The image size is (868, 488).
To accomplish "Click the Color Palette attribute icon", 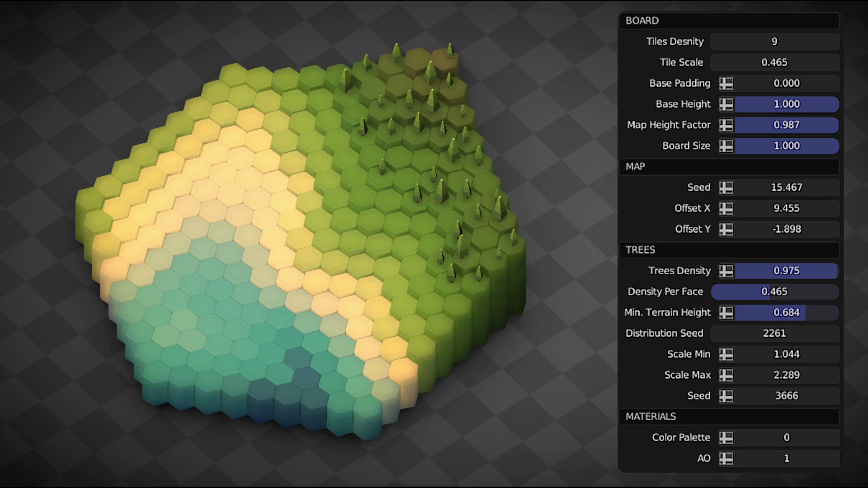I will (726, 437).
